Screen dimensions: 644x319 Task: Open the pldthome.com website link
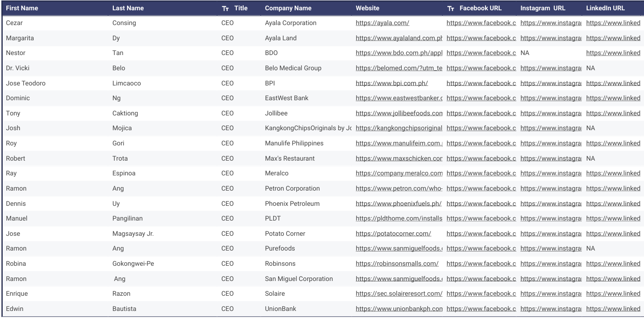399,218
